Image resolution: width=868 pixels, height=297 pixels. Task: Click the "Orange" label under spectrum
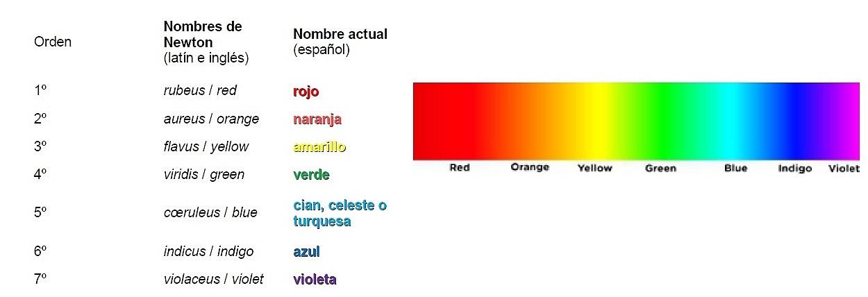530,167
